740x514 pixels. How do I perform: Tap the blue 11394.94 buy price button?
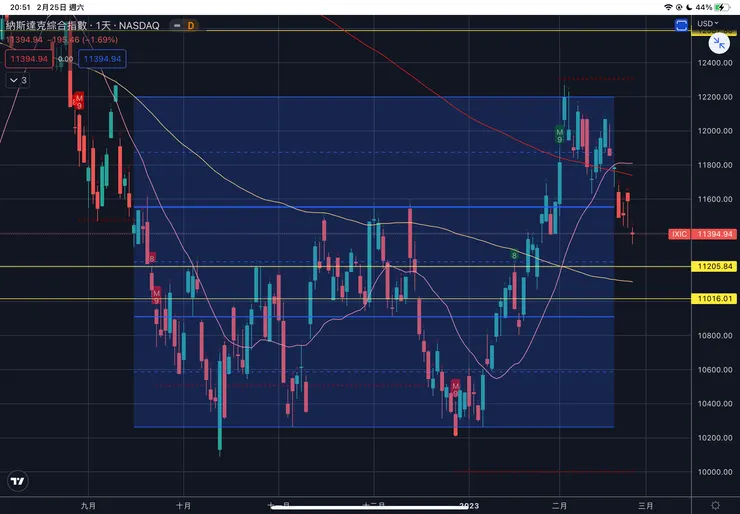(102, 59)
